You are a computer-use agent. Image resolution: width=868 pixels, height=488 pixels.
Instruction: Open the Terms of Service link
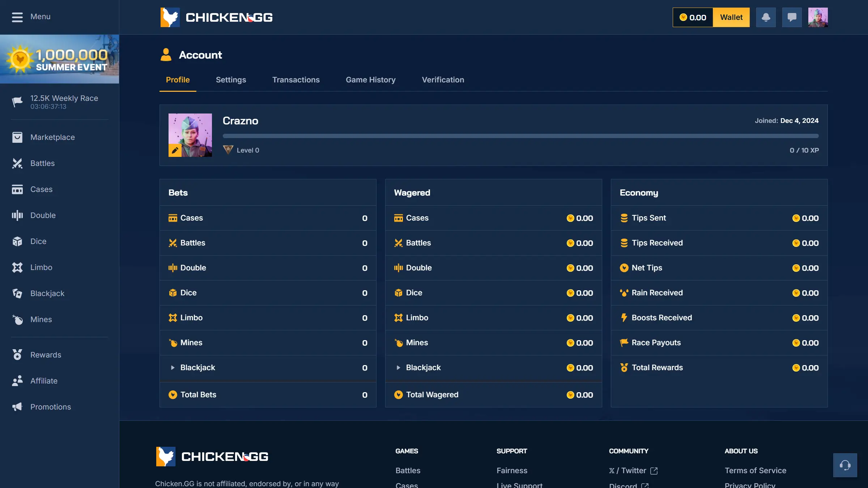[755, 470]
